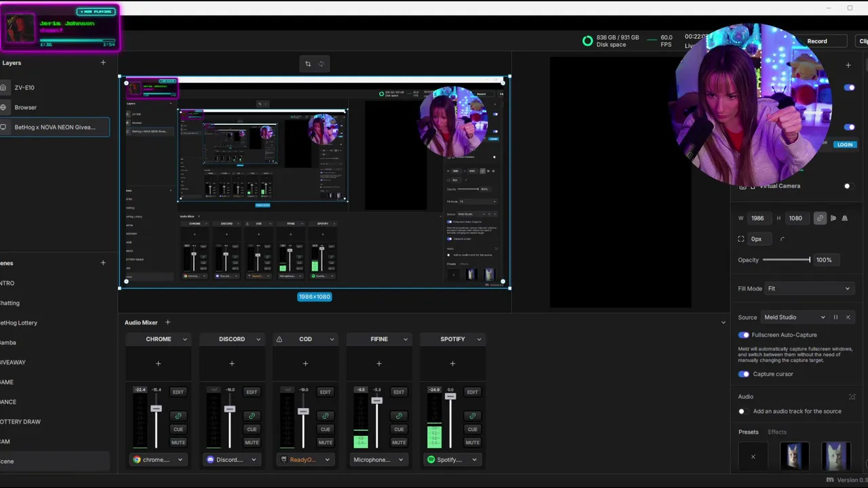
Task: Click the Browser layer globe icon
Action: (4, 107)
